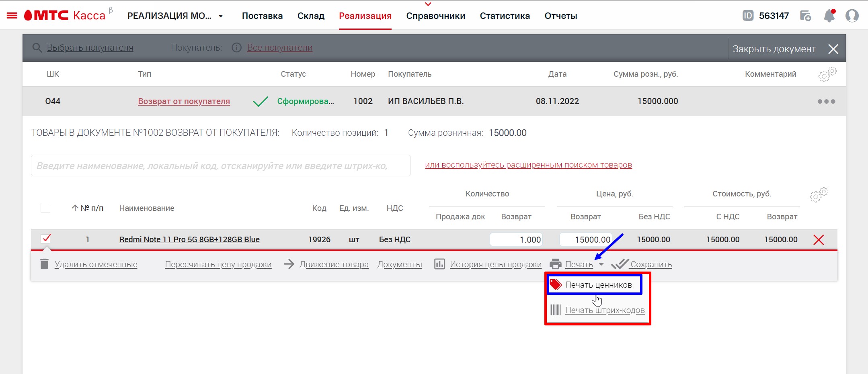Open the three-dot menu for document 1002

(x=826, y=101)
